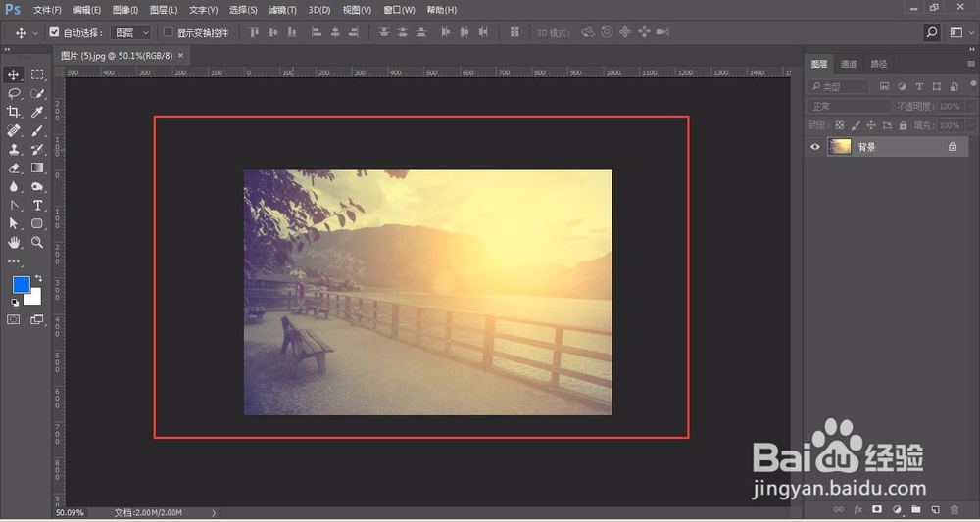
Task: Select the Blur tool
Action: click(13, 187)
